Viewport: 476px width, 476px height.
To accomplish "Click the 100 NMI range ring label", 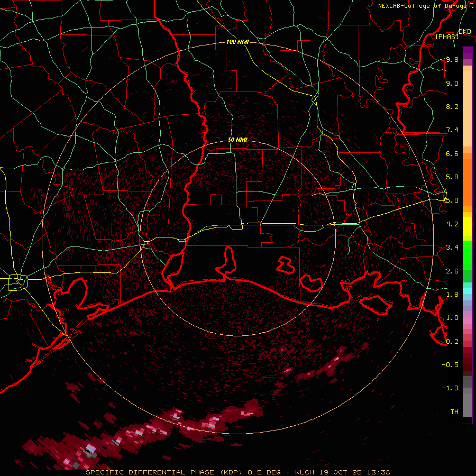I will 237,42.
